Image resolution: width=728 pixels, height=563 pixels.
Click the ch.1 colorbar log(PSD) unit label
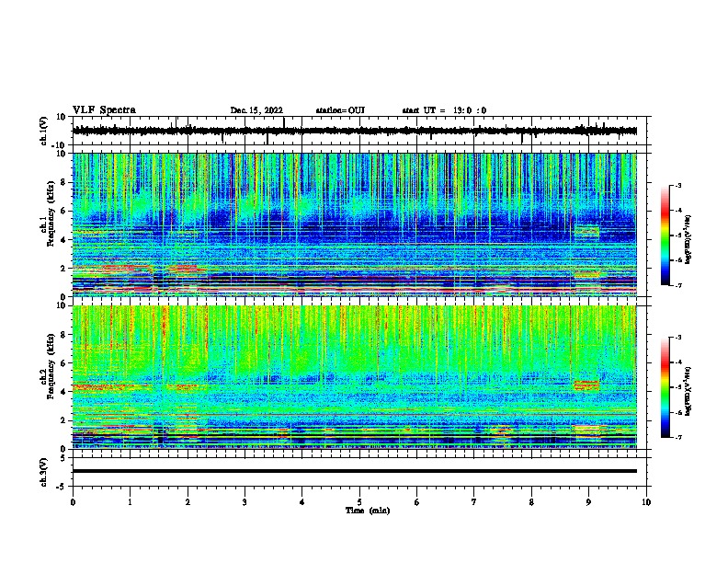pyautogui.click(x=688, y=239)
